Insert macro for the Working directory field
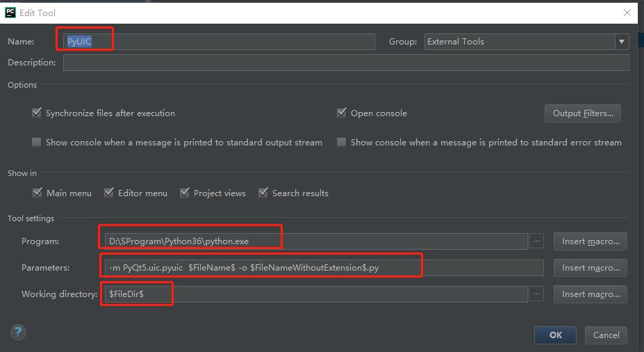Image resolution: width=644 pixels, height=352 pixels. pos(591,294)
